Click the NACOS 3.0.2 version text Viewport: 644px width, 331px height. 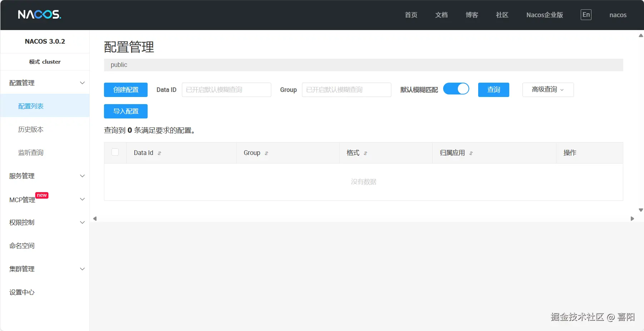(x=45, y=41)
